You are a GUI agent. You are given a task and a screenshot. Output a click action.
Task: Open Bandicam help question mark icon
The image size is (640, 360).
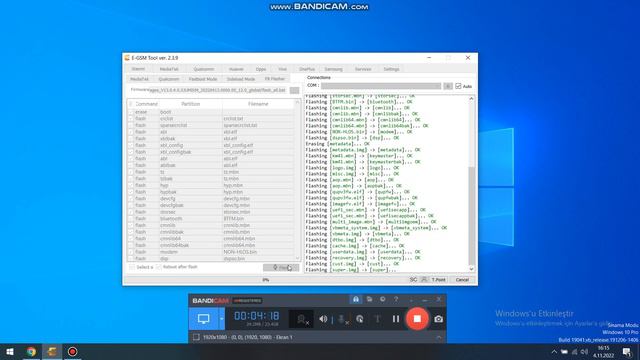pos(396,300)
